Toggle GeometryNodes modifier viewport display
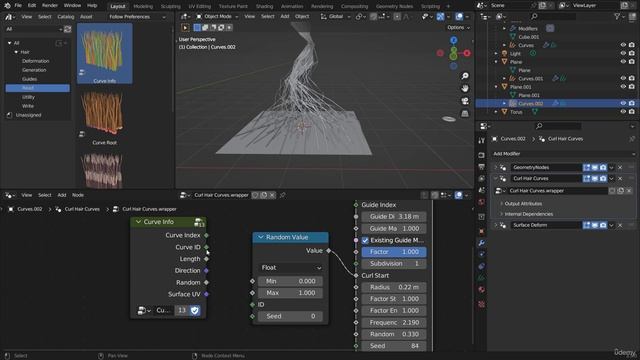This screenshot has width=640, height=360. point(595,167)
